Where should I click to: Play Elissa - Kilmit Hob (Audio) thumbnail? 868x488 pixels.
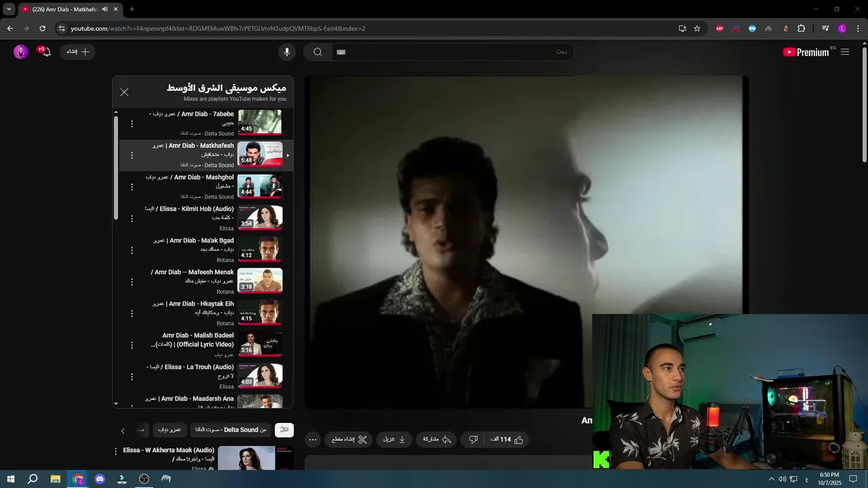(260, 218)
